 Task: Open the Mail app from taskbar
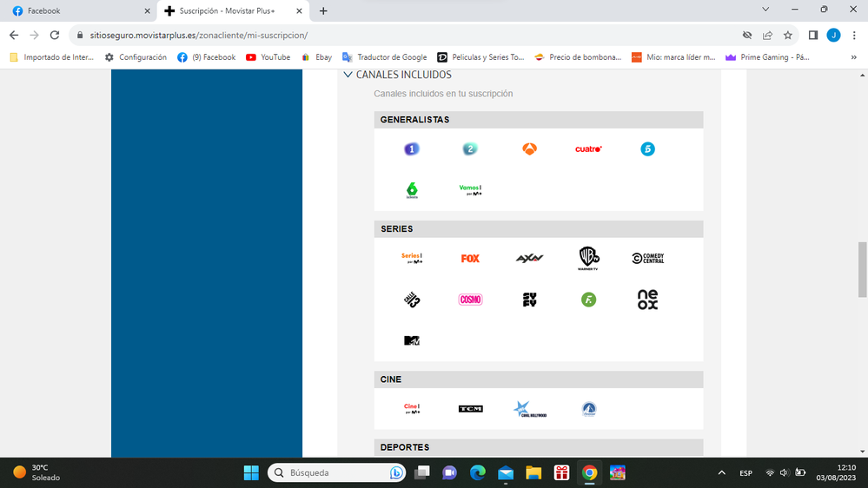click(506, 472)
